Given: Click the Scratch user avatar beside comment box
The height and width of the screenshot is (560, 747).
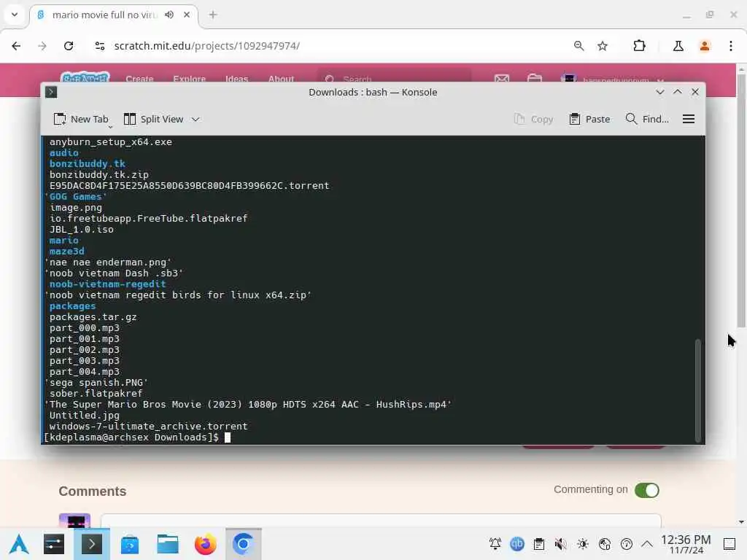Looking at the screenshot, I should (x=74, y=521).
